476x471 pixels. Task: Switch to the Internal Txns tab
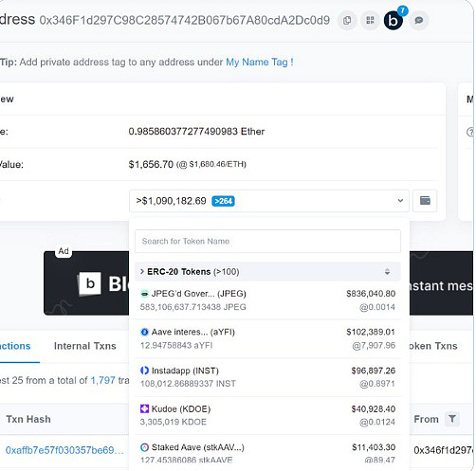click(x=85, y=346)
